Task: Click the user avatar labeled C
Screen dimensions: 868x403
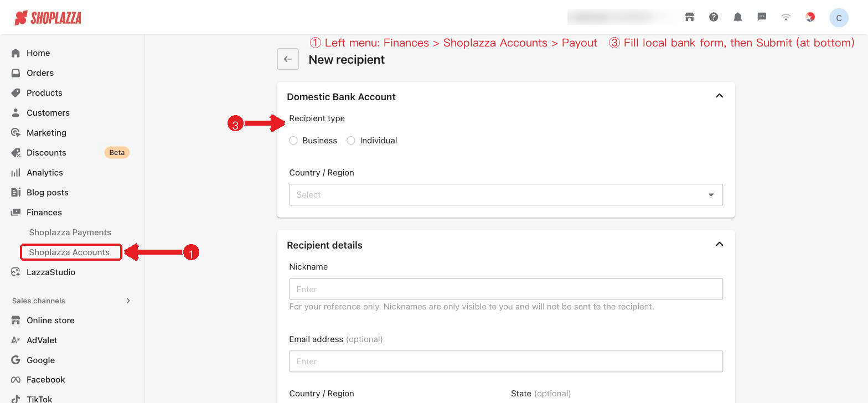Action: 839,18
